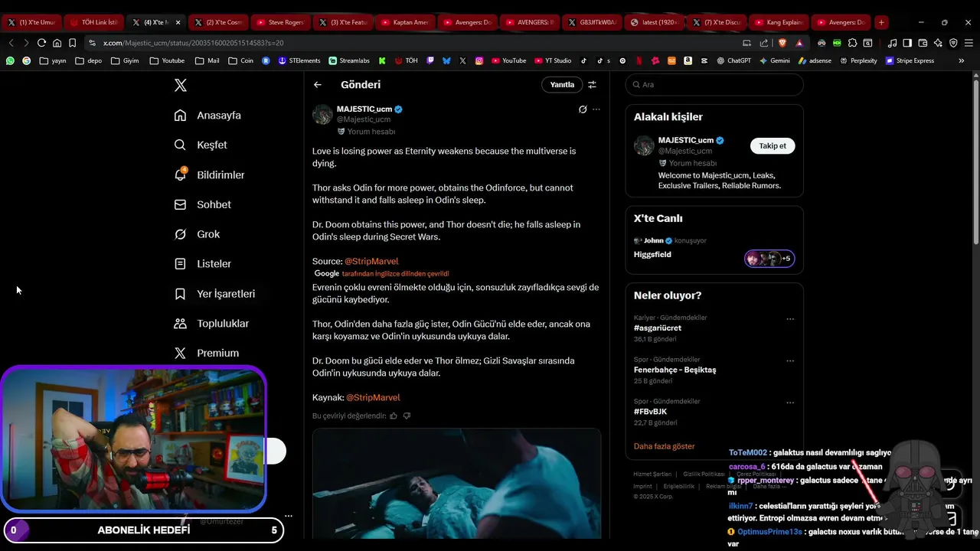Open the Gemini bookmark

pos(775,60)
